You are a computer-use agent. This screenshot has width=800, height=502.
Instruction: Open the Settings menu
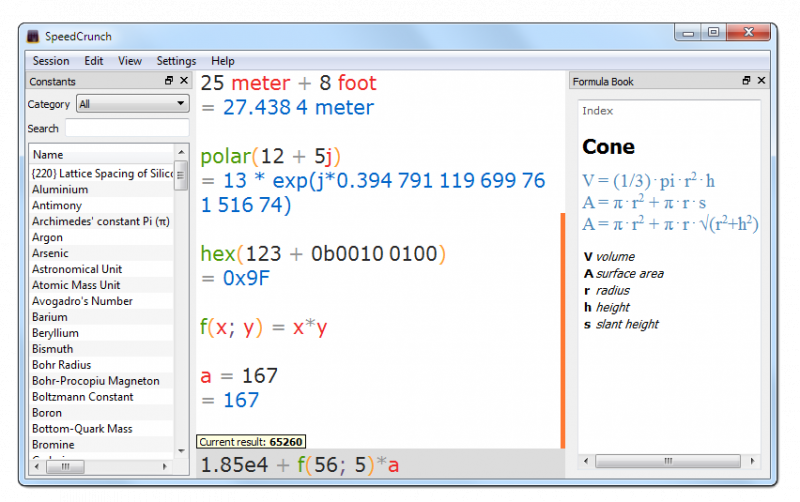click(176, 61)
